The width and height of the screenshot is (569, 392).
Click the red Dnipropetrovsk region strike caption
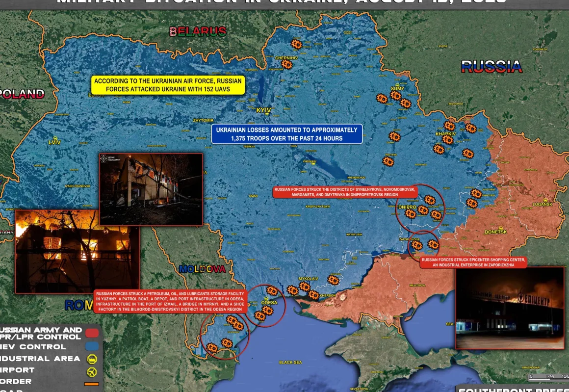tap(345, 192)
